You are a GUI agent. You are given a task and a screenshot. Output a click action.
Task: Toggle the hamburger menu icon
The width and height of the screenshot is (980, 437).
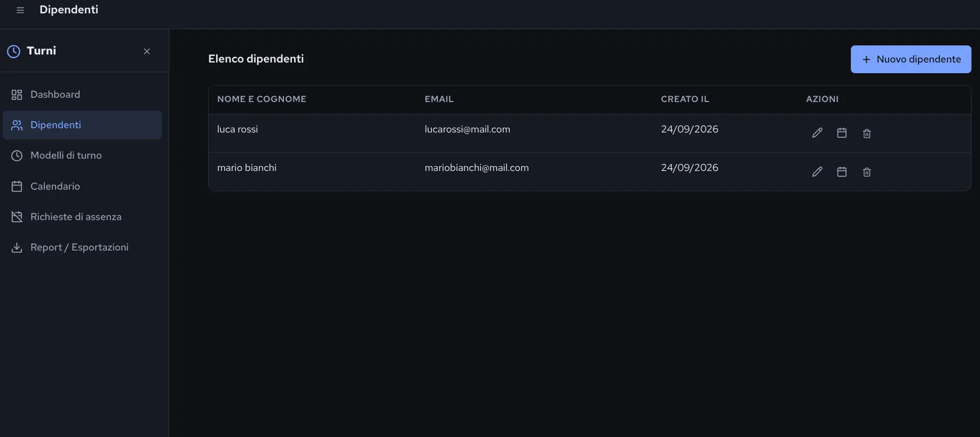tap(20, 10)
